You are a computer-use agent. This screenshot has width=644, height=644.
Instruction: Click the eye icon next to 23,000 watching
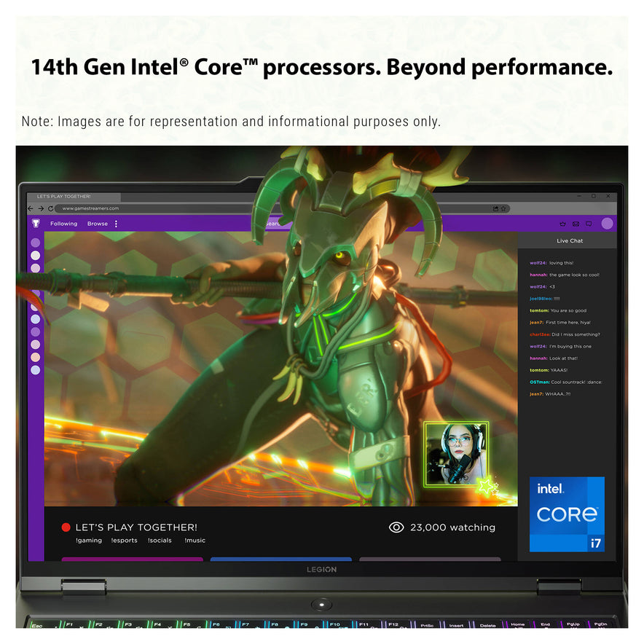tap(396, 527)
